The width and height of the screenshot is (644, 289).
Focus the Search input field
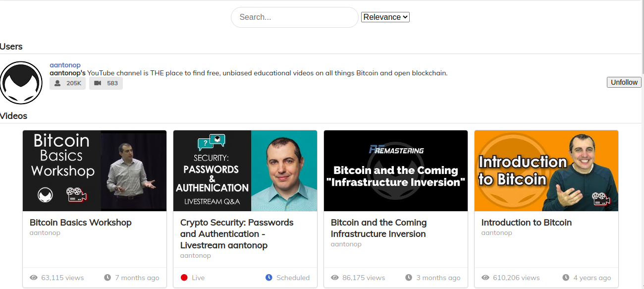point(295,17)
